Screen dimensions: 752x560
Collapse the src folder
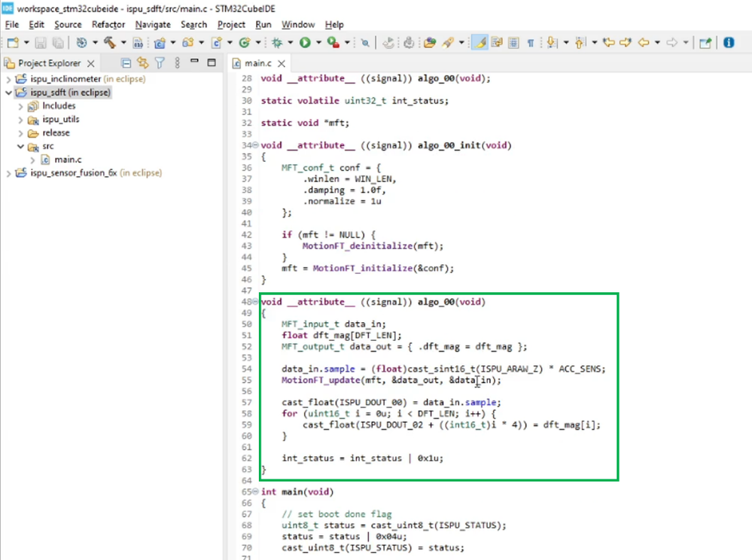click(x=20, y=146)
